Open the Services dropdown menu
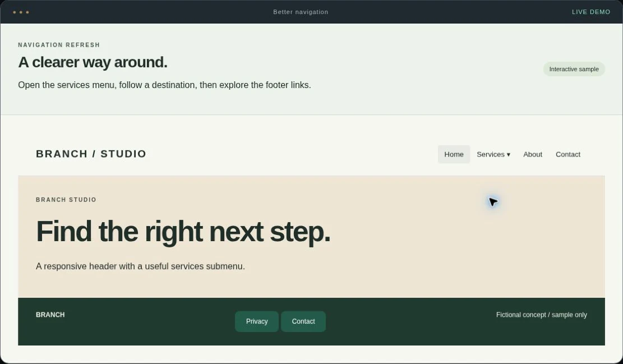This screenshot has width=623, height=364. 493,154
